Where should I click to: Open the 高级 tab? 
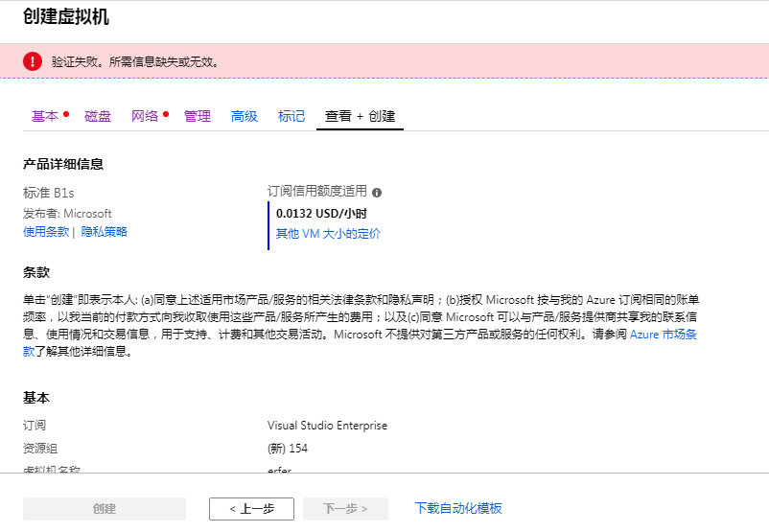(245, 116)
